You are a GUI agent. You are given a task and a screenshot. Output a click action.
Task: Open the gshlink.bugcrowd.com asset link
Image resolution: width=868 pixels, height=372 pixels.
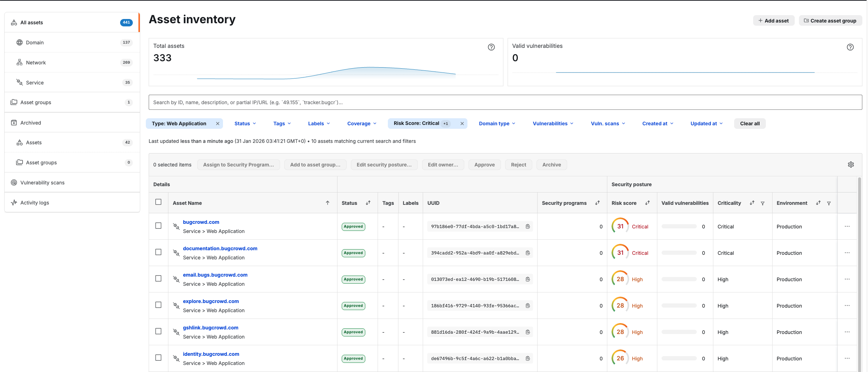(x=210, y=328)
